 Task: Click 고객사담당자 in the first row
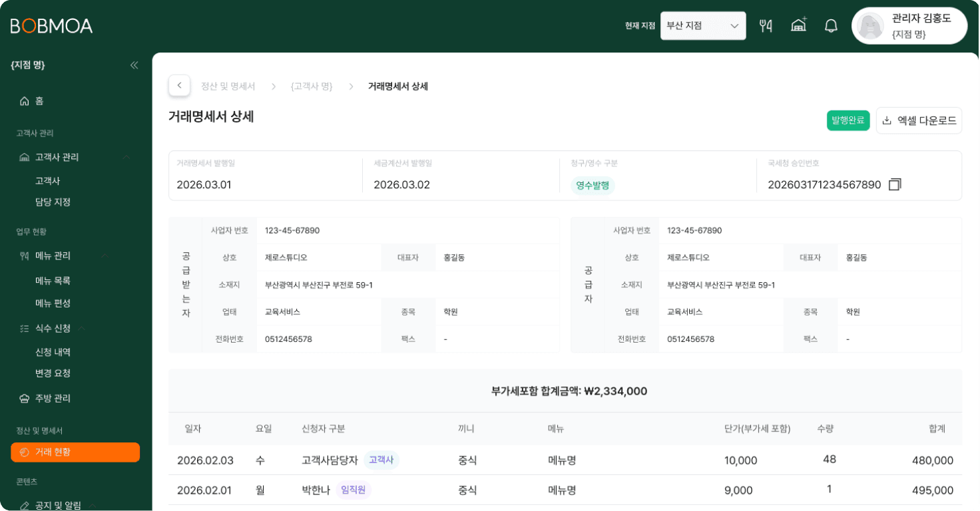tap(330, 460)
